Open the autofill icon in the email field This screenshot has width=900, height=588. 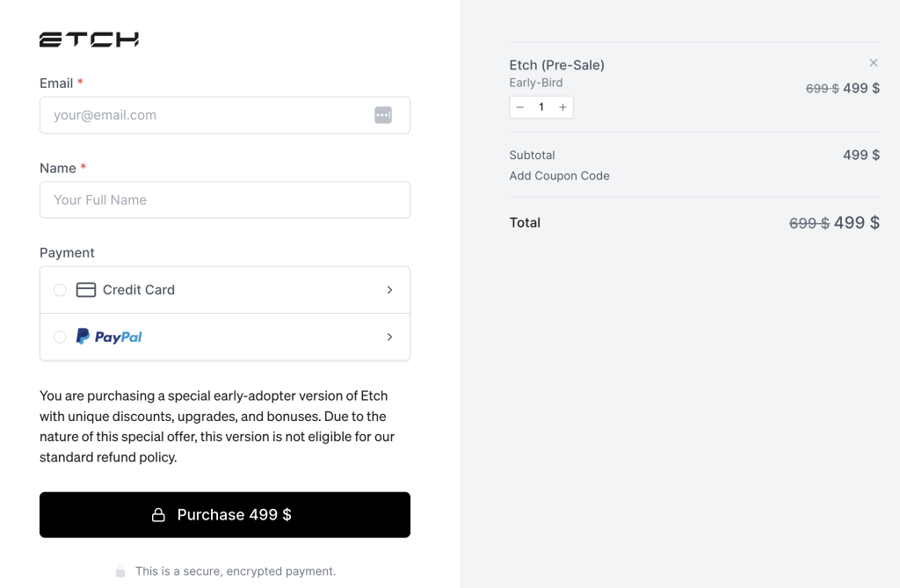click(383, 115)
